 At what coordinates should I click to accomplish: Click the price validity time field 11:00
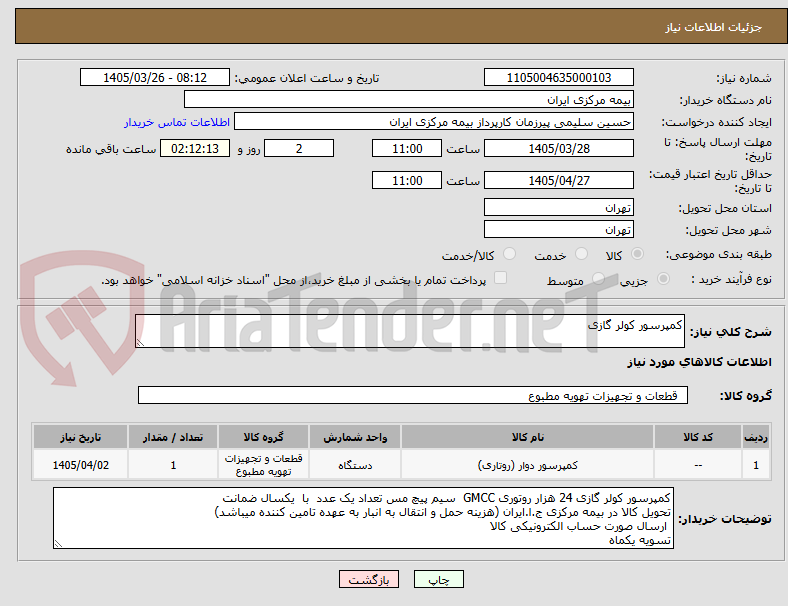point(407,180)
